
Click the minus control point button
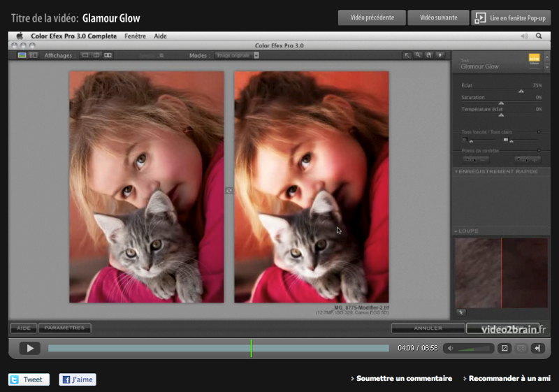[476, 160]
